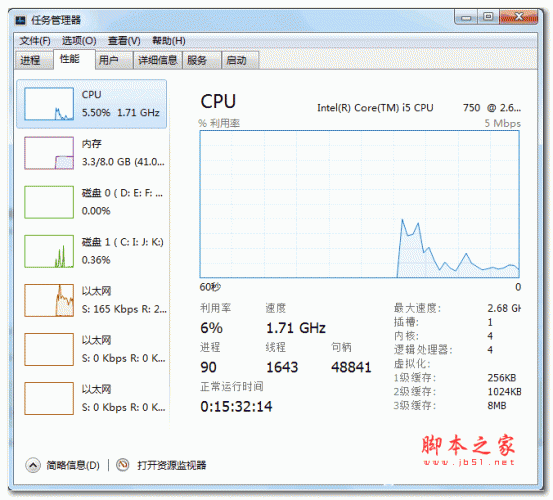Click the 2级缓存 value 1024KB
Screen dimensions: 553x500
tap(504, 392)
